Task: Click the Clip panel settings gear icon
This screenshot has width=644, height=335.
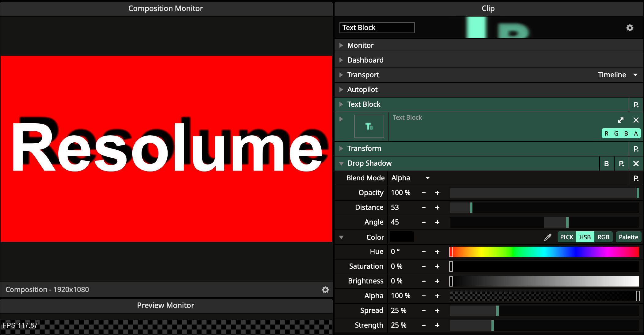Action: point(630,28)
